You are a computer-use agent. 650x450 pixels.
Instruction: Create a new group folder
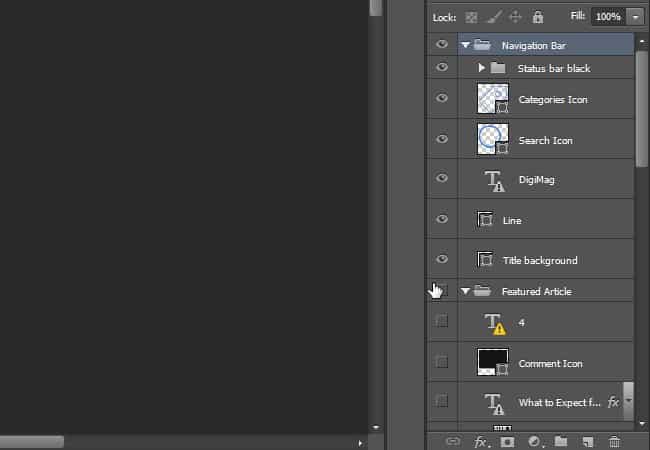tap(561, 441)
